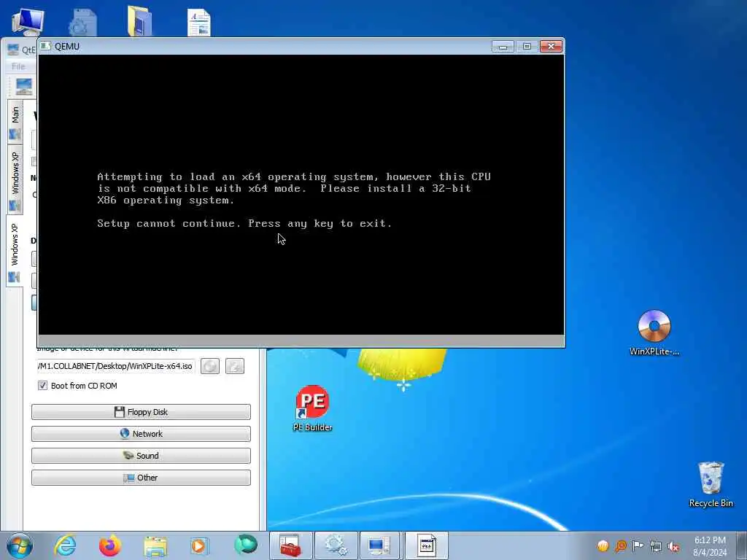Select the Computer desktop icon
This screenshot has width=747, height=560.
pos(28,22)
